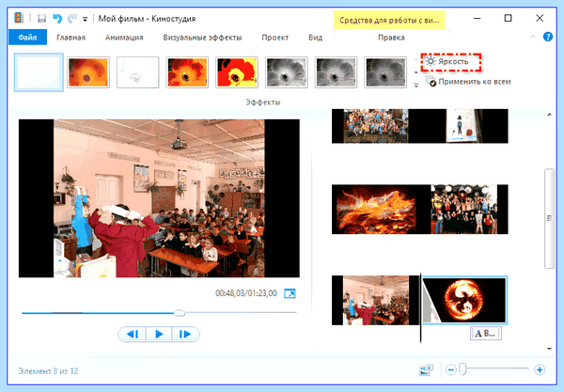Save the project with the floppy disk icon
Image resolution: width=564 pixels, height=392 pixels.
(x=41, y=19)
